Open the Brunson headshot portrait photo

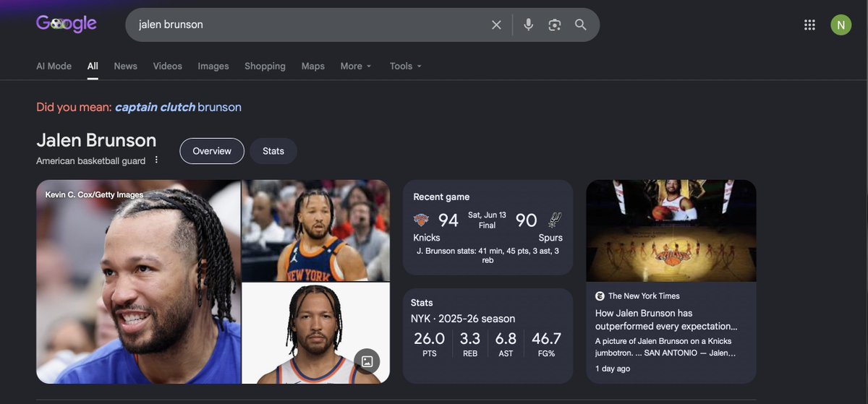315,333
